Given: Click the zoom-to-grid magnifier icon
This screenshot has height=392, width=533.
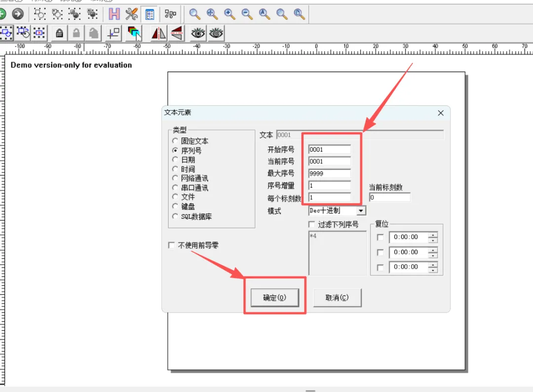Looking at the screenshot, I should point(282,14).
